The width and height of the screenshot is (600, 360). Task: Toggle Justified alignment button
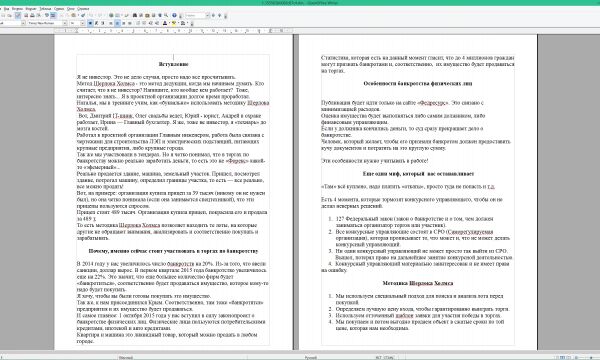pyautogui.click(x=130, y=23)
